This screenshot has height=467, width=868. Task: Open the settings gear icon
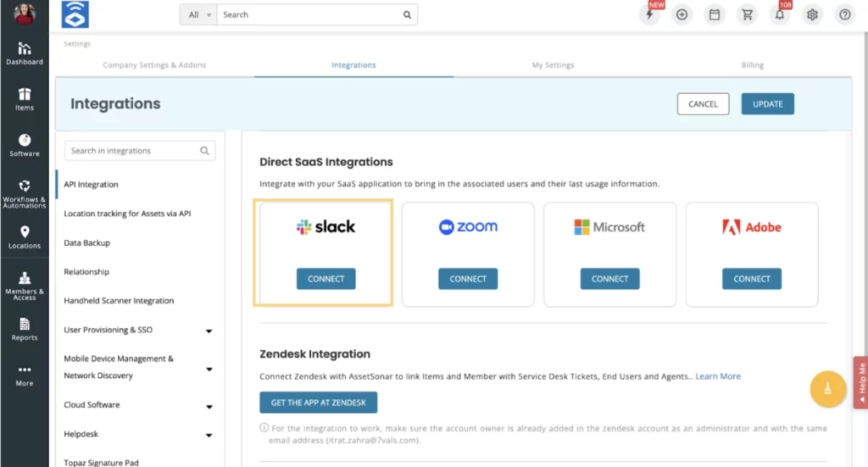[812, 15]
